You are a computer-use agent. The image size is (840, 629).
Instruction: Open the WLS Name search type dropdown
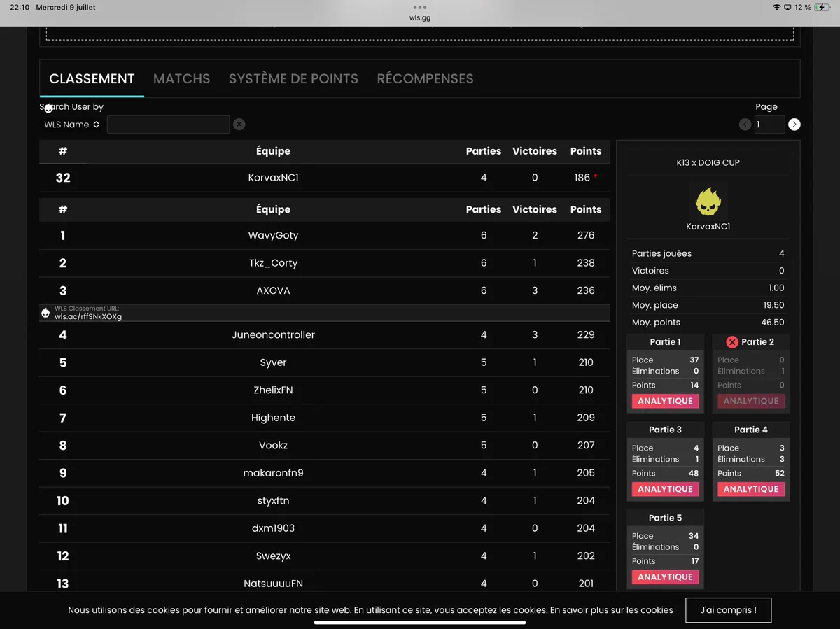click(71, 125)
